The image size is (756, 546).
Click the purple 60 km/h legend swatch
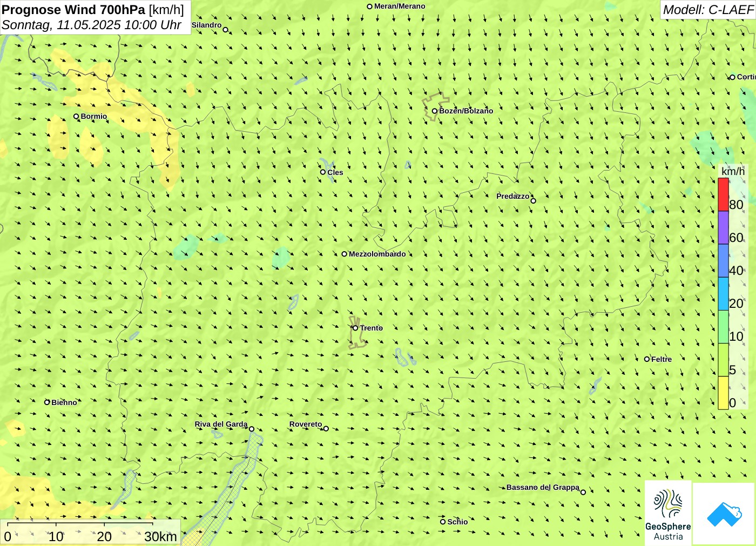tap(723, 228)
